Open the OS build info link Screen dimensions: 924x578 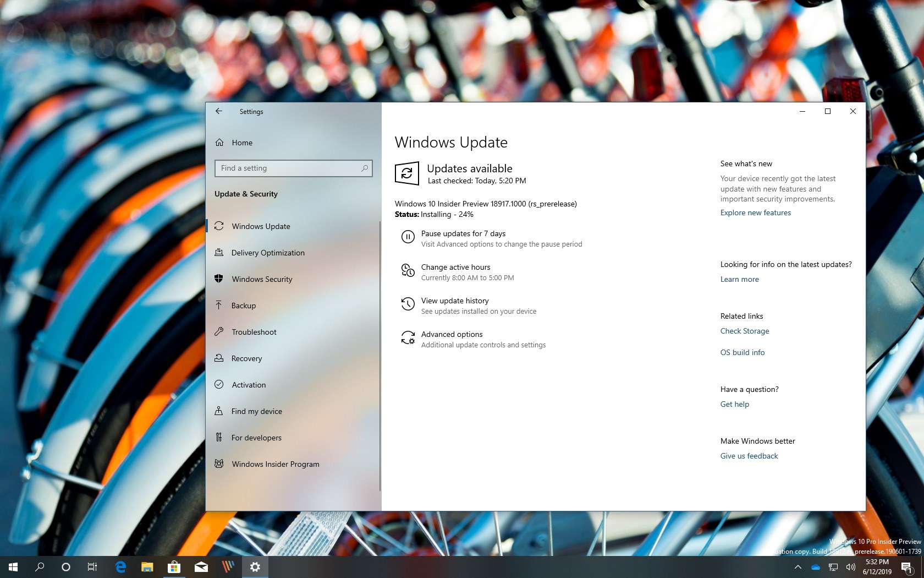(x=743, y=352)
